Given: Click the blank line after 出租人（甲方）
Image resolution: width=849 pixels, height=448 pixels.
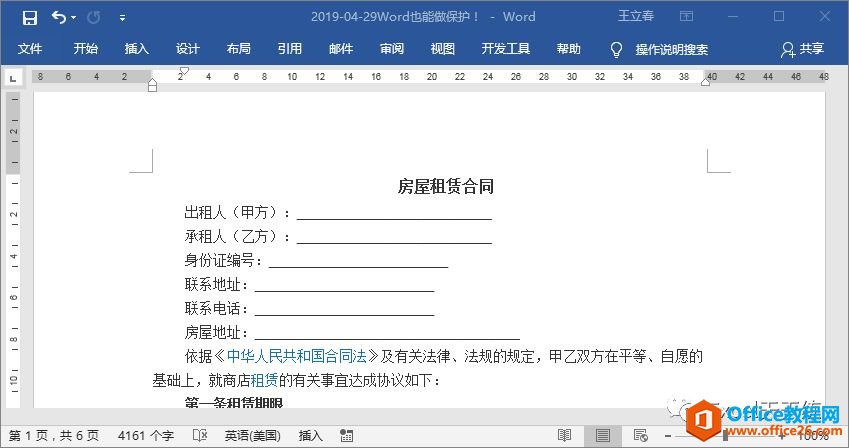Looking at the screenshot, I should (394, 218).
